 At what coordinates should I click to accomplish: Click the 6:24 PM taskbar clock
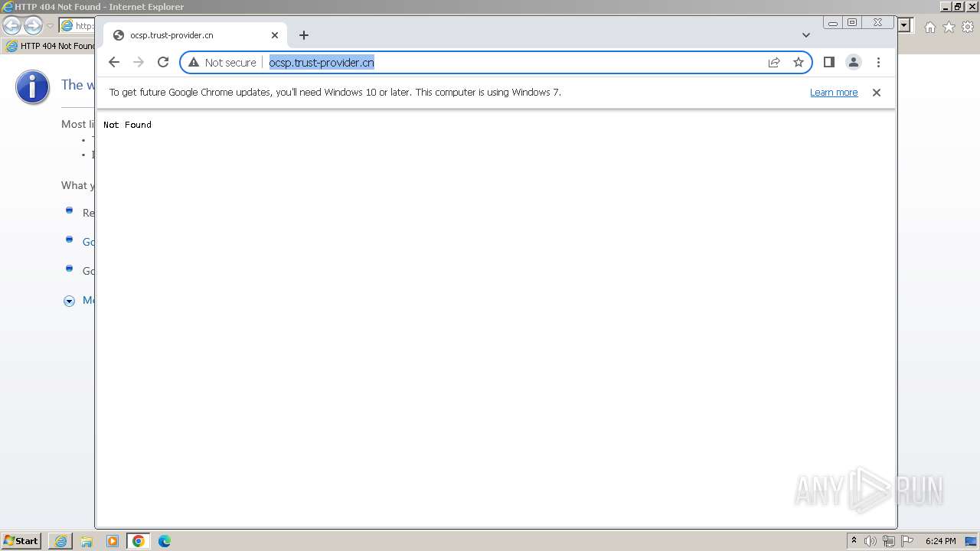coord(940,541)
